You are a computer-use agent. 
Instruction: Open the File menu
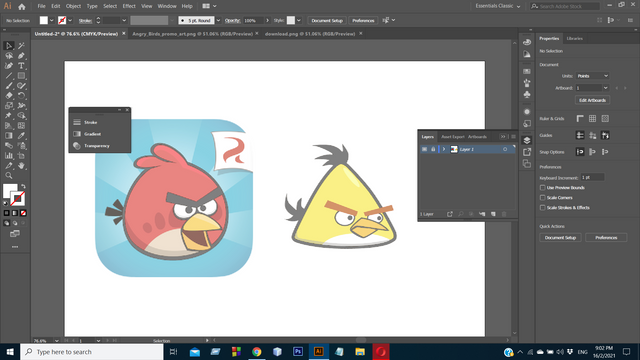coord(41,6)
